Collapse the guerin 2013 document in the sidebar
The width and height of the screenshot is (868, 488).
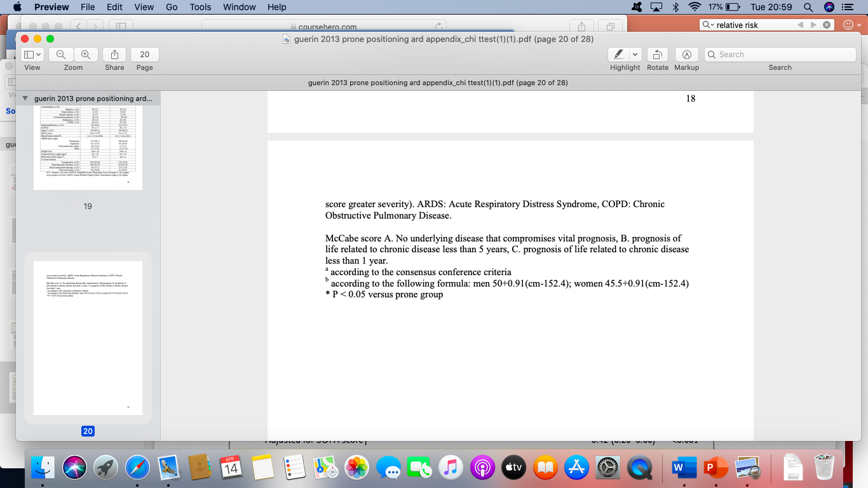coord(24,98)
